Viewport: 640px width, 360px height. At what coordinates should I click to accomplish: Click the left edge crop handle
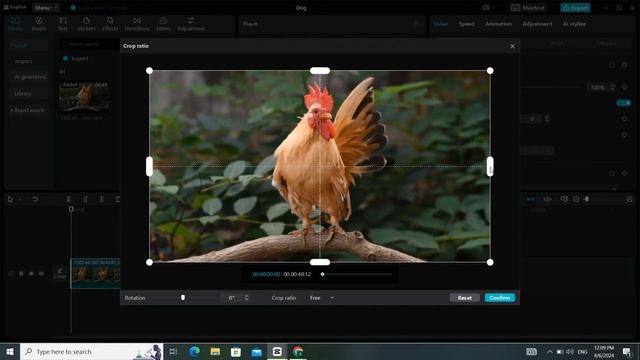point(149,167)
